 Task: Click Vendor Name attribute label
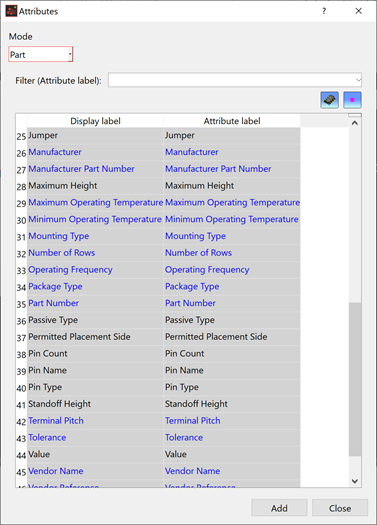click(232, 471)
